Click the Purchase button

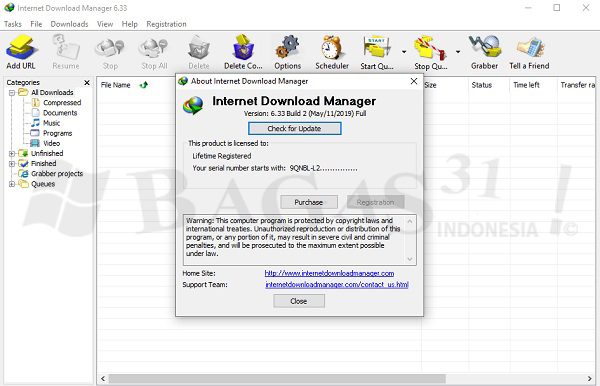(309, 202)
